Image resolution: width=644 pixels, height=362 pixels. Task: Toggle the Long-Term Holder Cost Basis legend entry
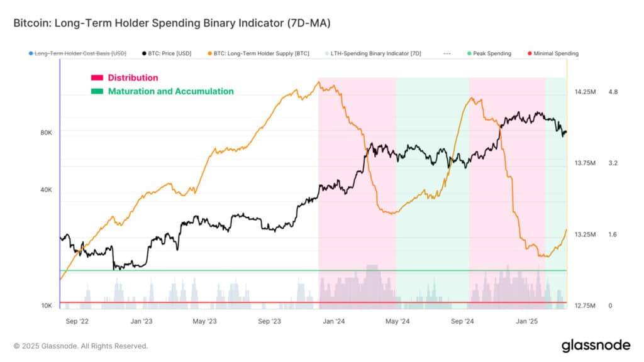coord(77,53)
